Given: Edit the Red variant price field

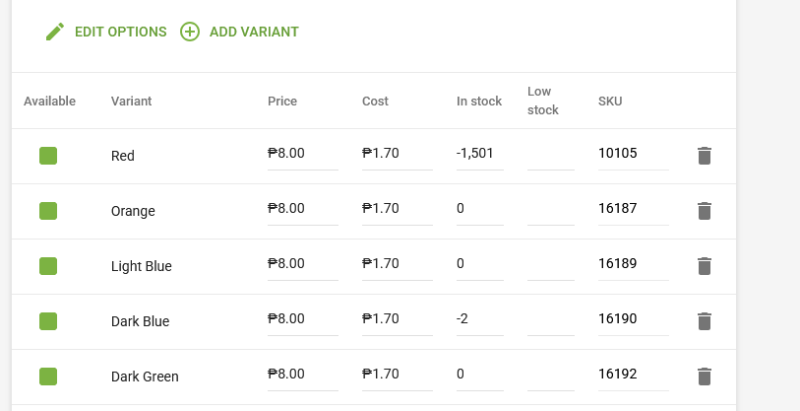Looking at the screenshot, I should 303,155.
